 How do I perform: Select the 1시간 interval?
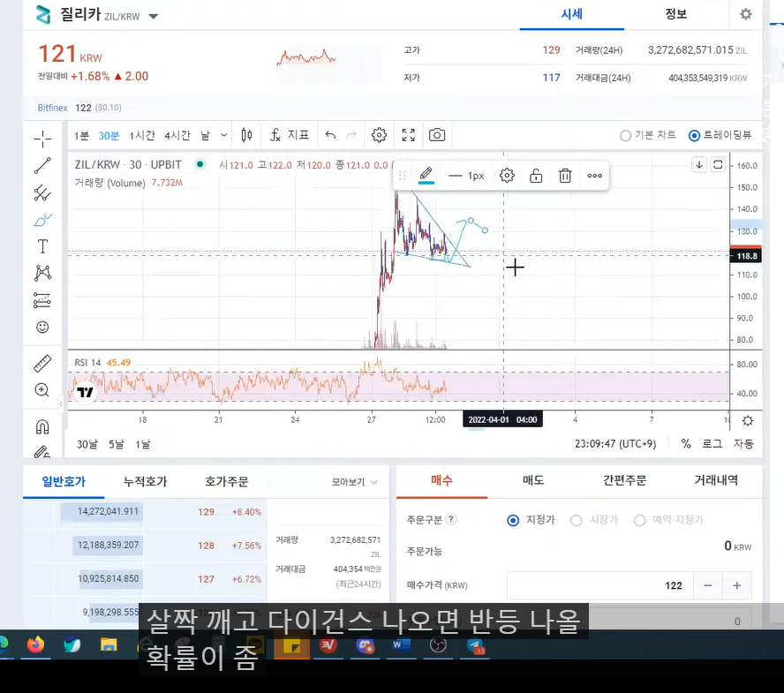pos(142,135)
